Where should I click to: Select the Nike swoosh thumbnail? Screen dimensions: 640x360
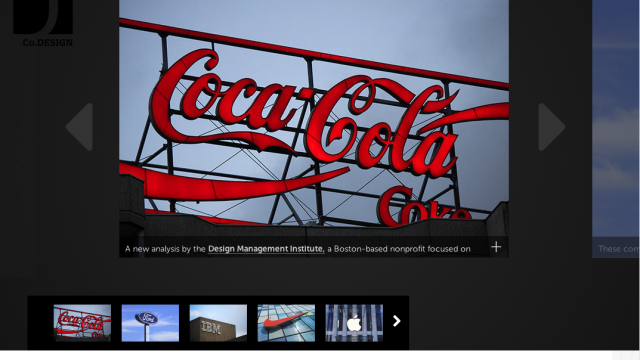286,323
